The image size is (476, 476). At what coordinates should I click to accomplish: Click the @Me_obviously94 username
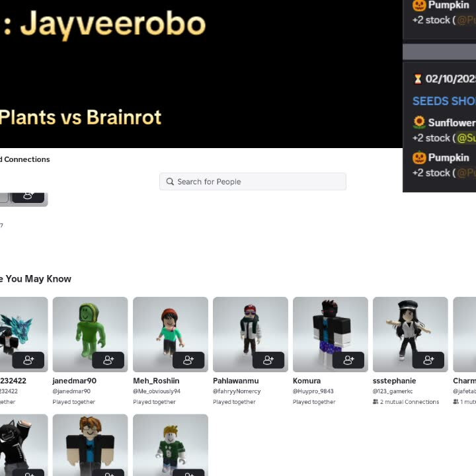157,391
